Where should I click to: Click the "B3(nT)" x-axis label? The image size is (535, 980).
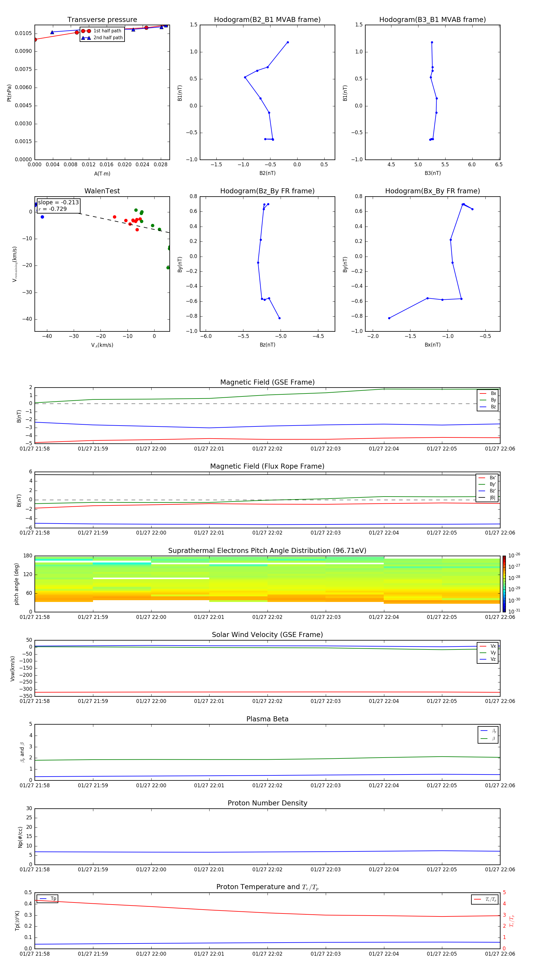(432, 173)
